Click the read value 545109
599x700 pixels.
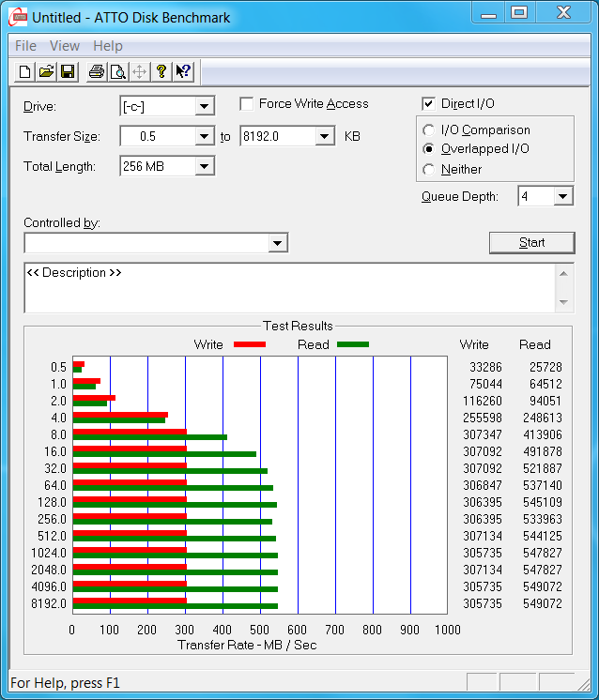(543, 502)
